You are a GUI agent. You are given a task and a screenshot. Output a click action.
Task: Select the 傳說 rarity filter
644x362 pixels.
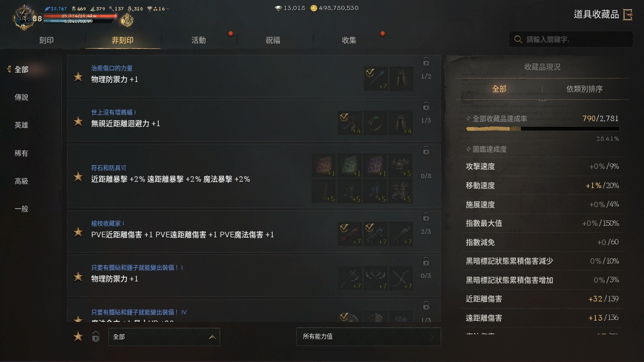21,97
